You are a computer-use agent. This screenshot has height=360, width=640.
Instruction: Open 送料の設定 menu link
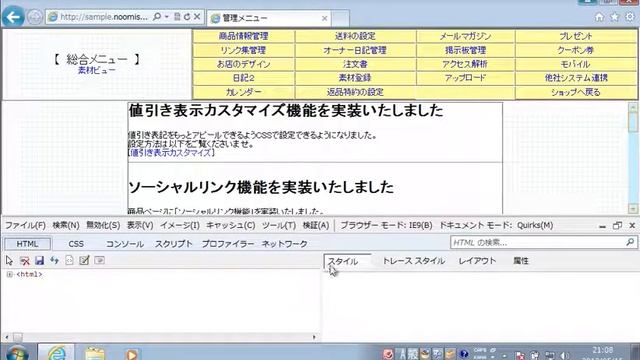pos(355,36)
